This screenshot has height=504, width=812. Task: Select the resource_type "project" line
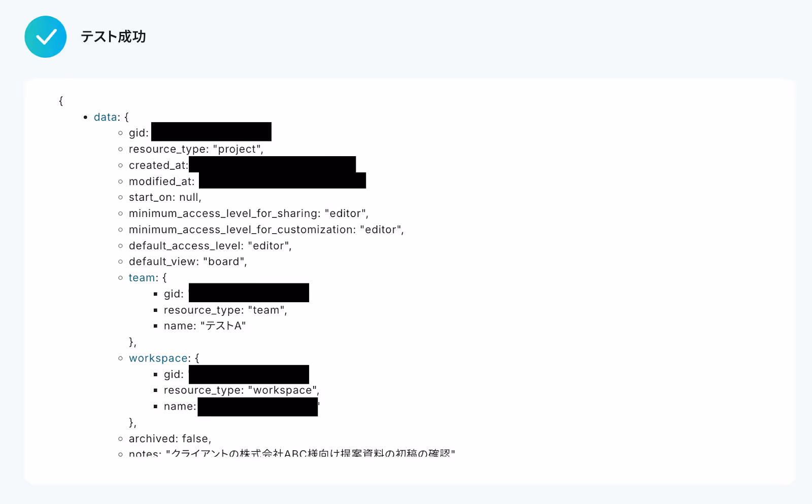pyautogui.click(x=196, y=149)
